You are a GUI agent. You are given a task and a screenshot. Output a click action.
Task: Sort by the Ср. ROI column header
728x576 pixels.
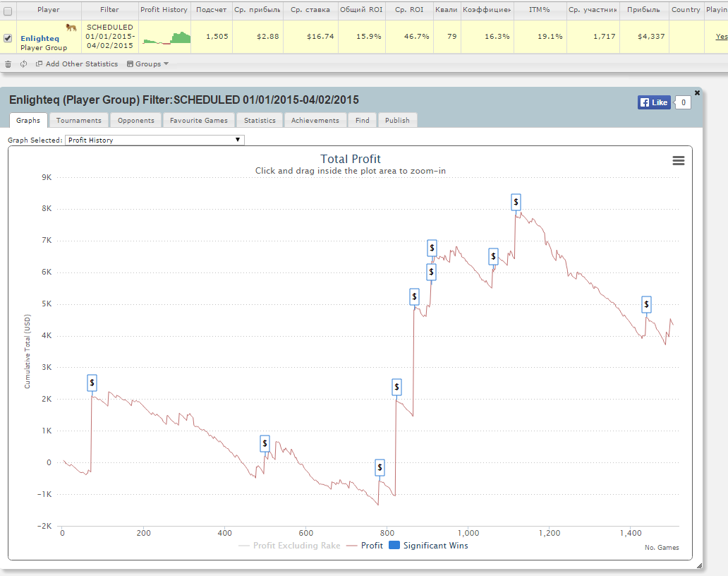coord(409,10)
